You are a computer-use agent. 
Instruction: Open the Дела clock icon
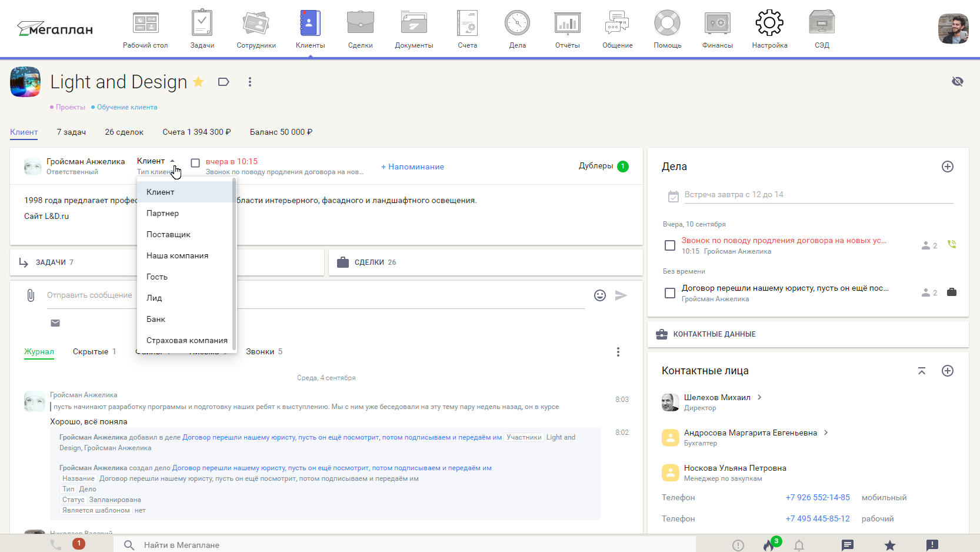[x=517, y=24]
